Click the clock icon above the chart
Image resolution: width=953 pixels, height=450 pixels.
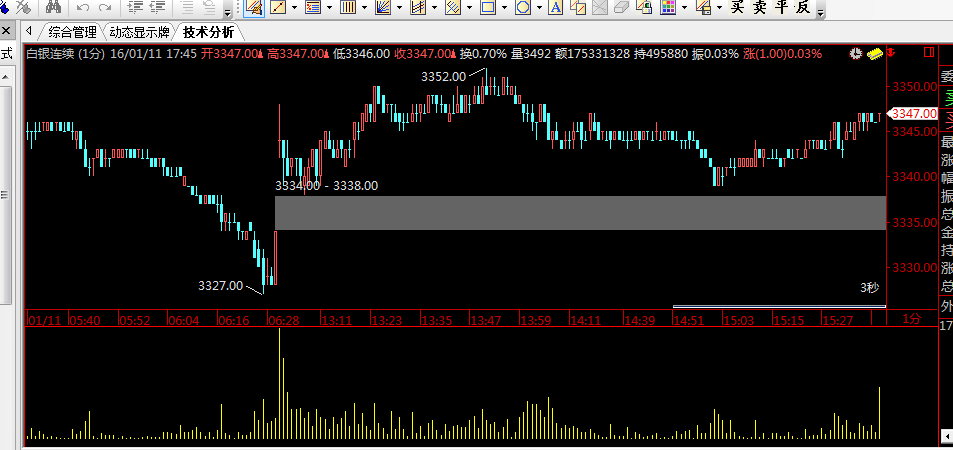click(856, 53)
